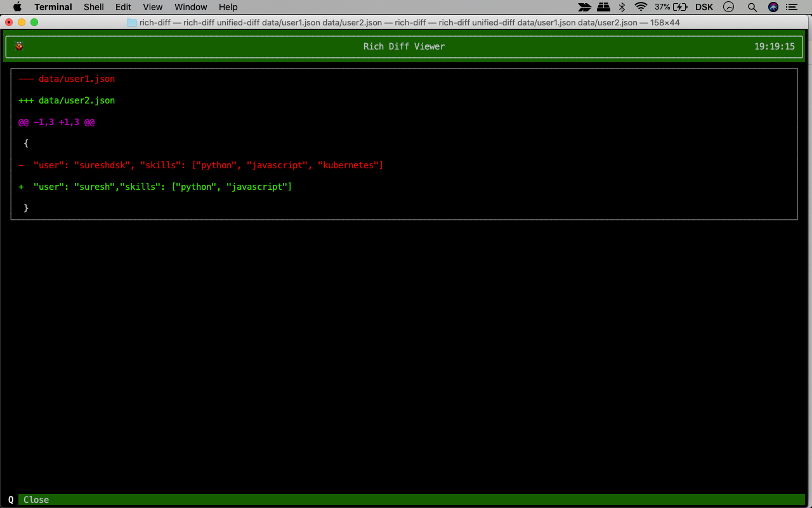Image resolution: width=812 pixels, height=508 pixels.
Task: Click the double-arrow status bar icon
Action: 584,7
